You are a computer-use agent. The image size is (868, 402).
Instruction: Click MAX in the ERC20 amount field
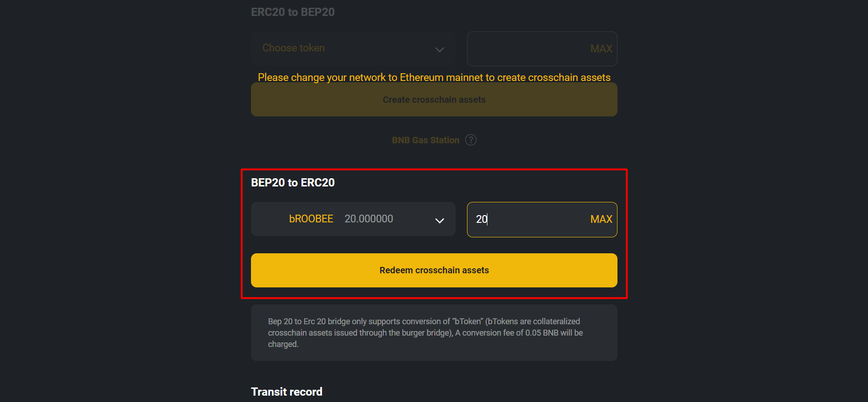[x=601, y=49]
